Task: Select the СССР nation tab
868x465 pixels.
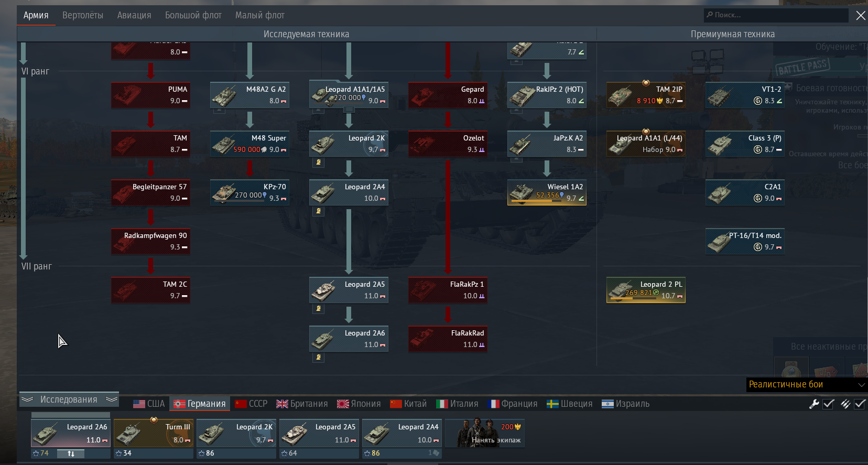Action: (251, 404)
